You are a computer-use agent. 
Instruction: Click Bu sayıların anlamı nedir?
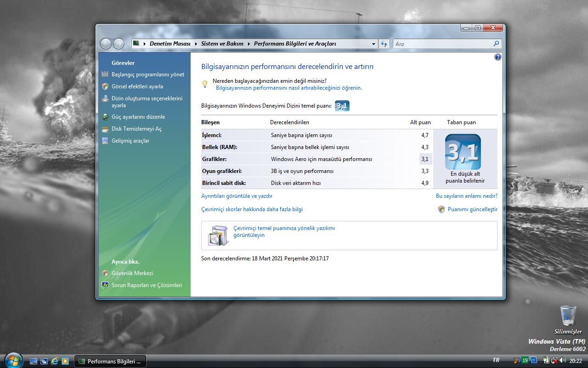coord(467,196)
